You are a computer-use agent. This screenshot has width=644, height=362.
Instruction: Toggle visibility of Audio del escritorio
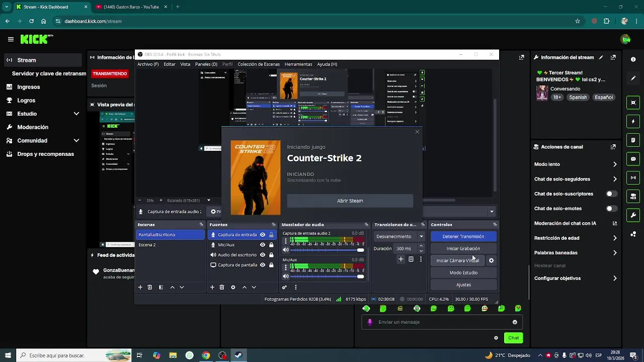click(263, 255)
